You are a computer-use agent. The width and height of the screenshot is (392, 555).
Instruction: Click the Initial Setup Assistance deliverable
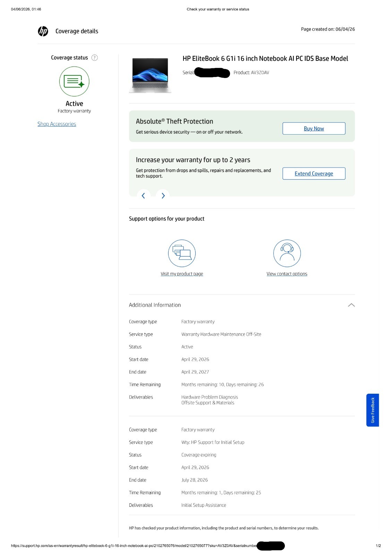[x=204, y=505]
